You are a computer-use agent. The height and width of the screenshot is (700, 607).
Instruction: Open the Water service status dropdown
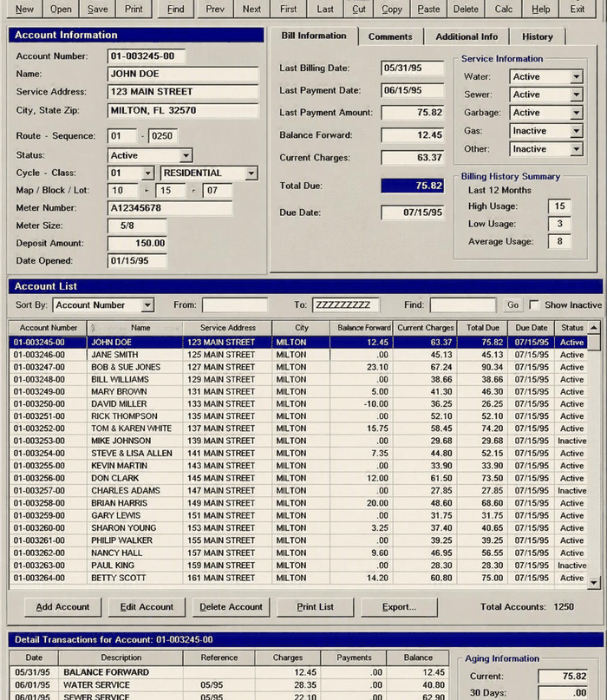click(x=576, y=77)
